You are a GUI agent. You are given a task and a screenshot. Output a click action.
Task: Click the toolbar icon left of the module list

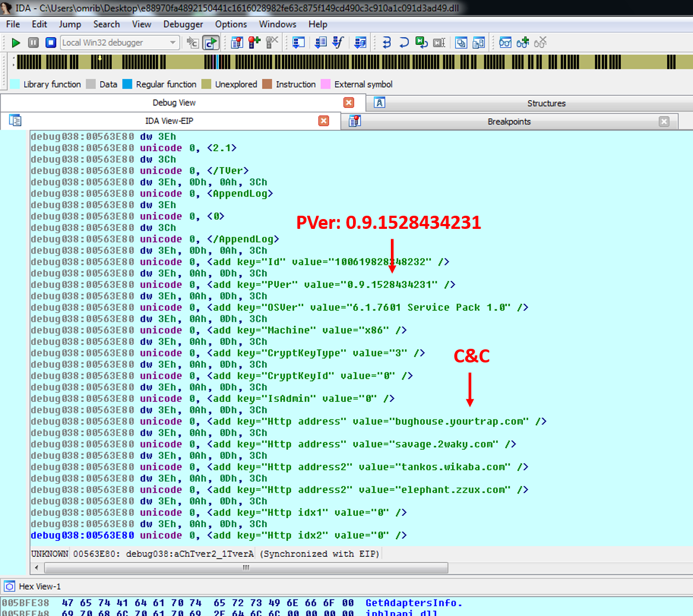pos(298,43)
